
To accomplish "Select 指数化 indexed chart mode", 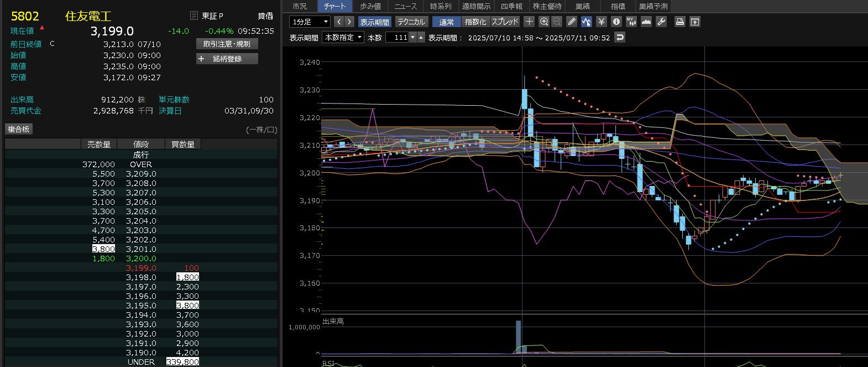I will 475,22.
